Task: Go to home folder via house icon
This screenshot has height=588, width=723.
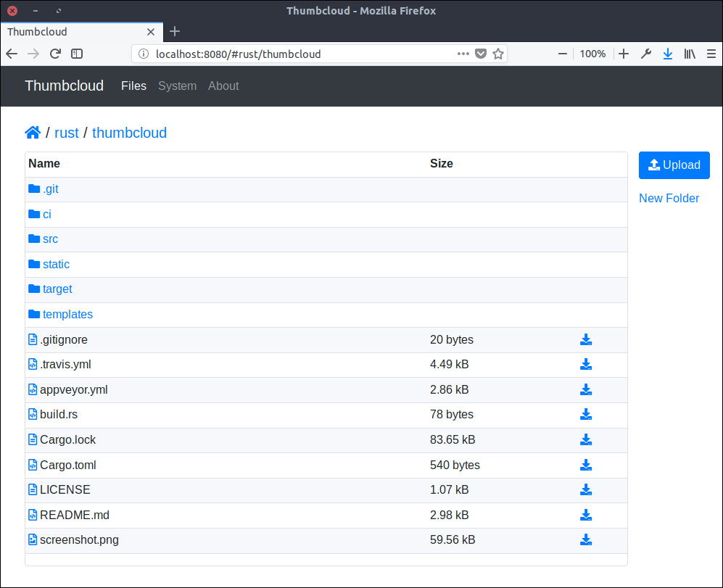Action: pyautogui.click(x=33, y=133)
